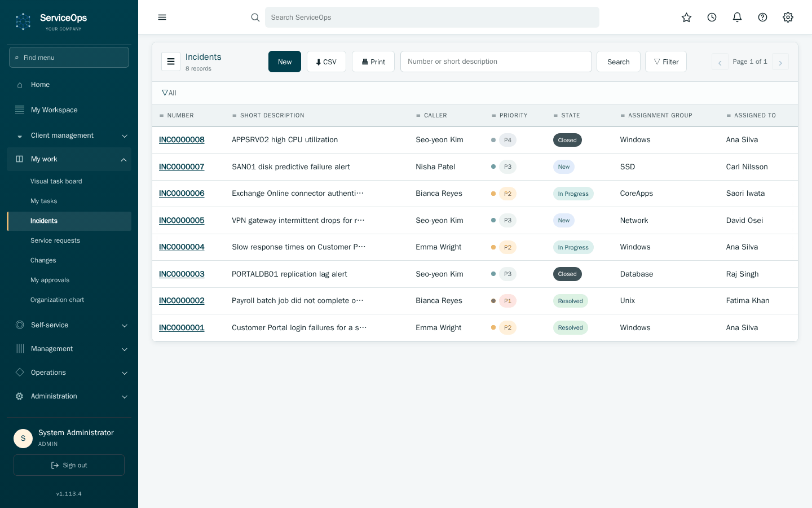The image size is (812, 508).
Task: Click the My work book icon
Action: click(19, 159)
